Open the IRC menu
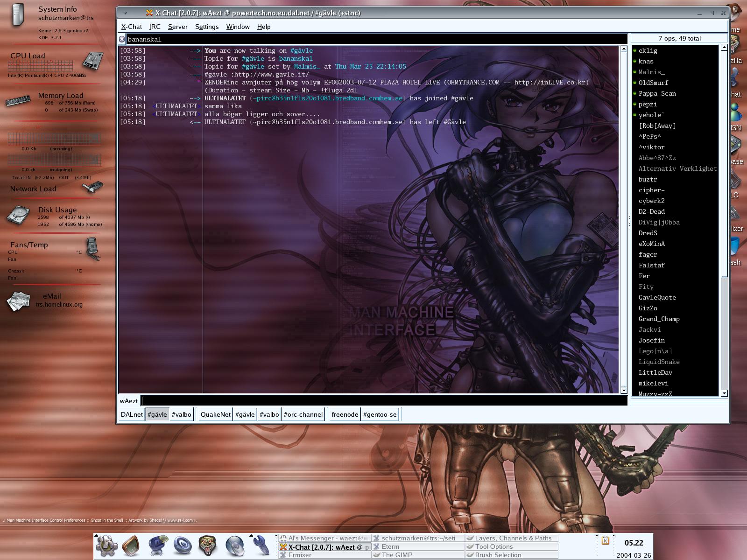747x560 pixels. pos(155,27)
